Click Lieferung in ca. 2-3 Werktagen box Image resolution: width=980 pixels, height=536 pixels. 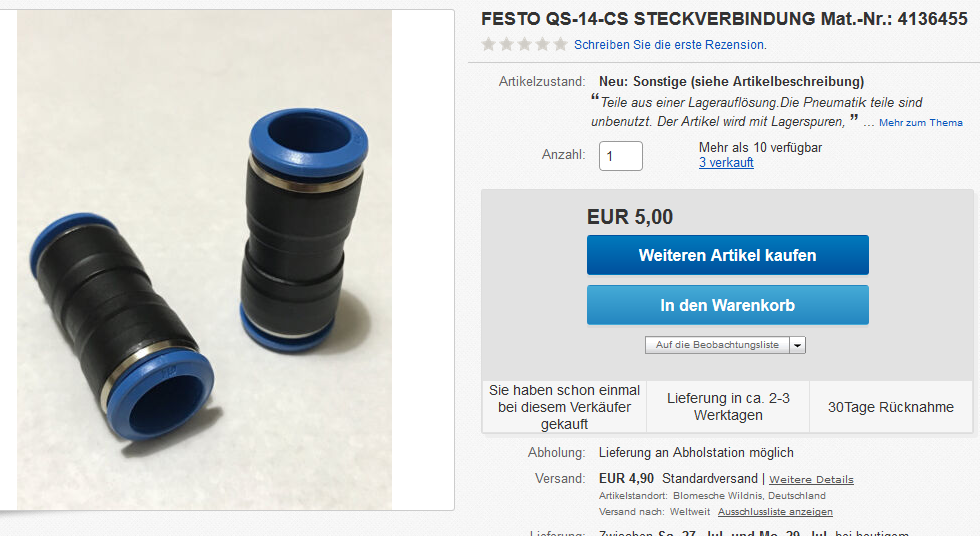pos(728,407)
